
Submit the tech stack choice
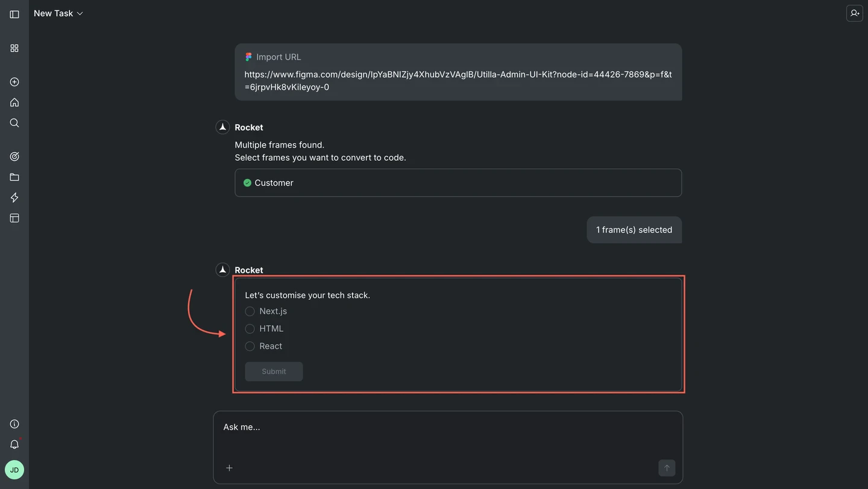(x=274, y=372)
